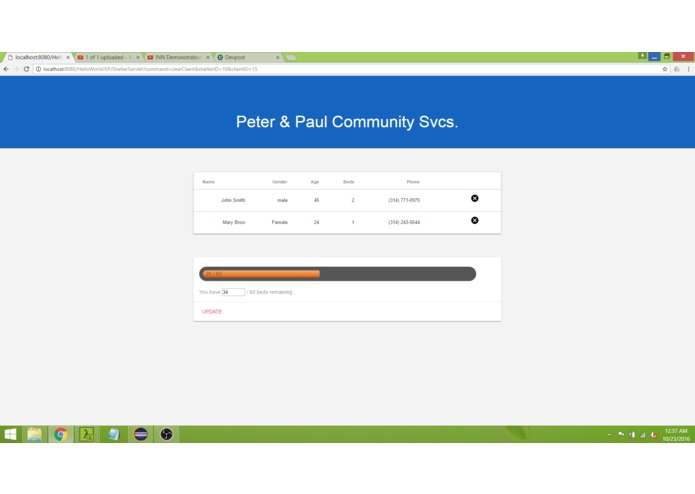Switch to the INN Demonstration tab
This screenshot has height=494, width=695.
(179, 57)
